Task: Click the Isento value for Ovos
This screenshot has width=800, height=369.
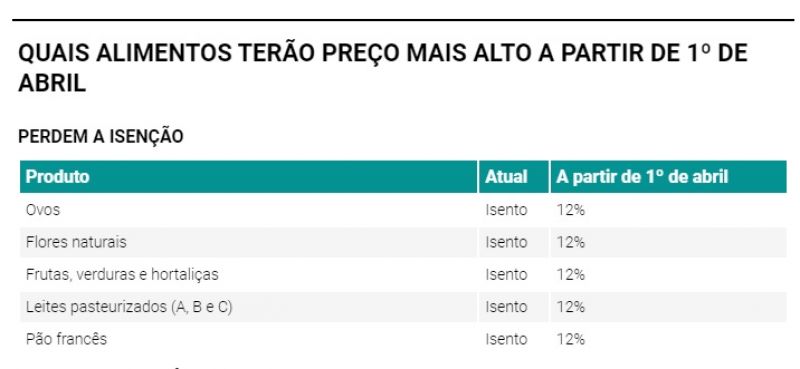Action: pos(506,210)
